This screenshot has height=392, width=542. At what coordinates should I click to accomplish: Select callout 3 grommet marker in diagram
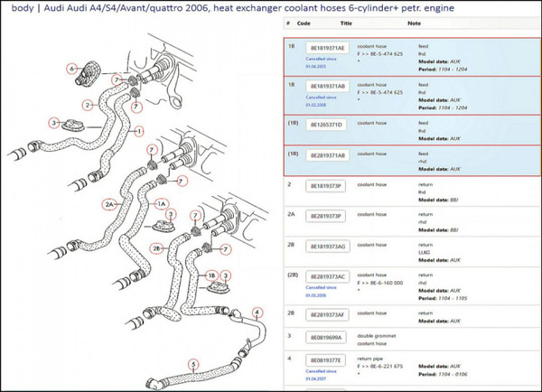tap(53, 123)
